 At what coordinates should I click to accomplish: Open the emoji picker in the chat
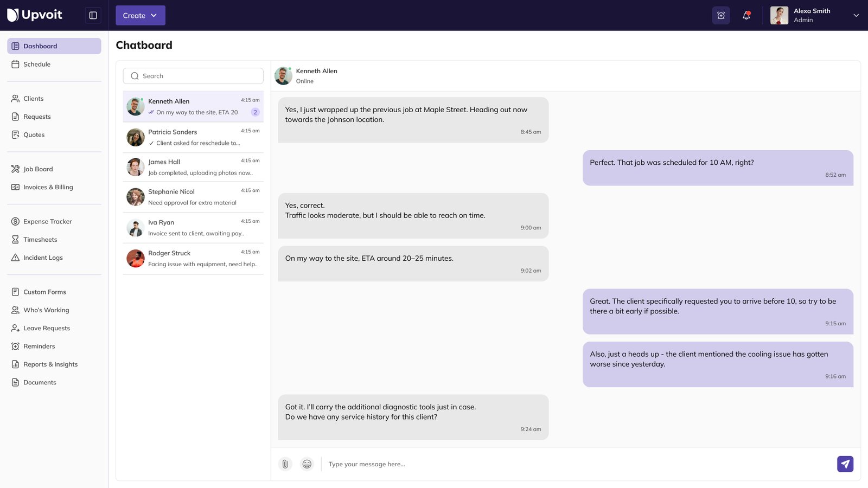307,464
